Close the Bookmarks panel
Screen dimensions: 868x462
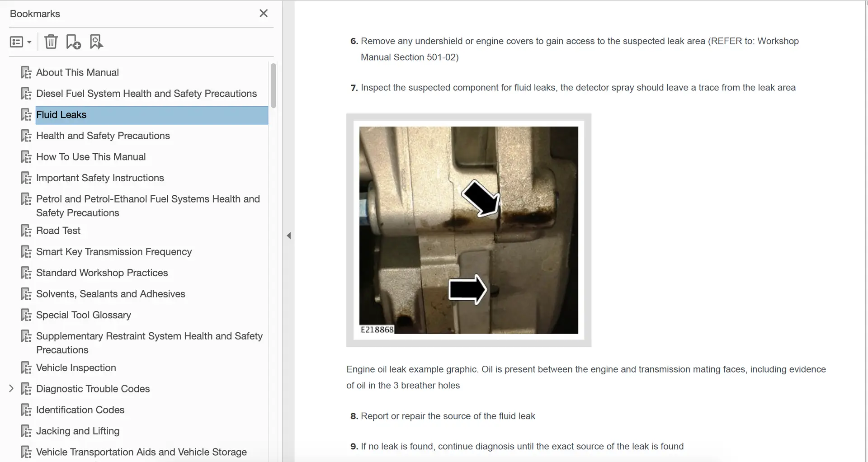tap(264, 14)
